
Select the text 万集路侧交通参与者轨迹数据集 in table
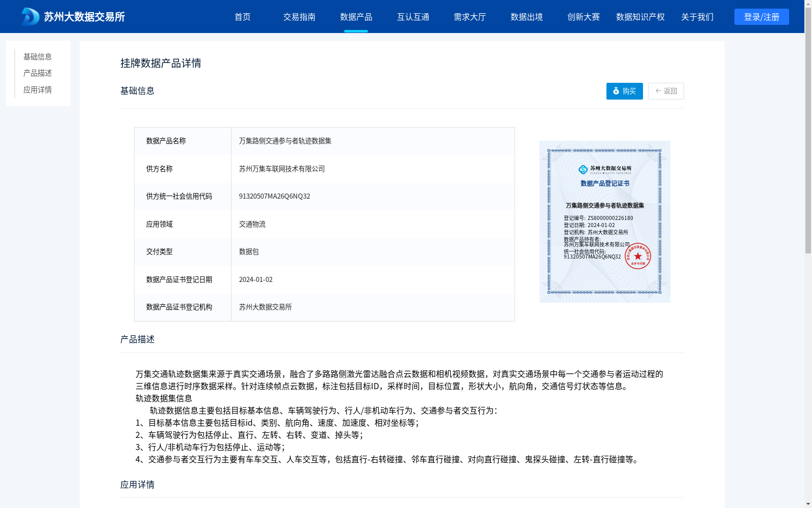click(285, 141)
